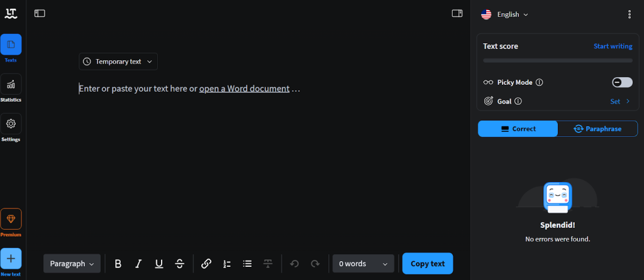Image resolution: width=644 pixels, height=280 pixels.
Task: Insert a link using the link icon
Action: [x=206, y=264]
